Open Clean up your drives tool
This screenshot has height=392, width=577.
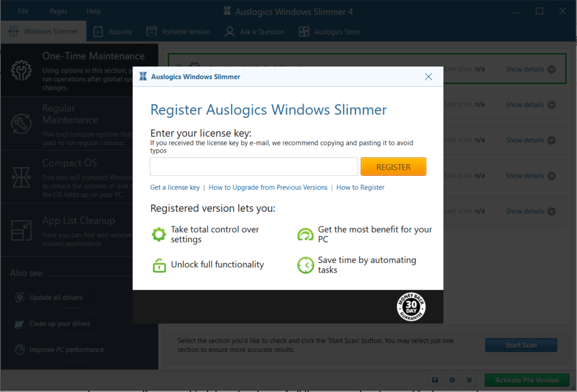(x=19, y=323)
